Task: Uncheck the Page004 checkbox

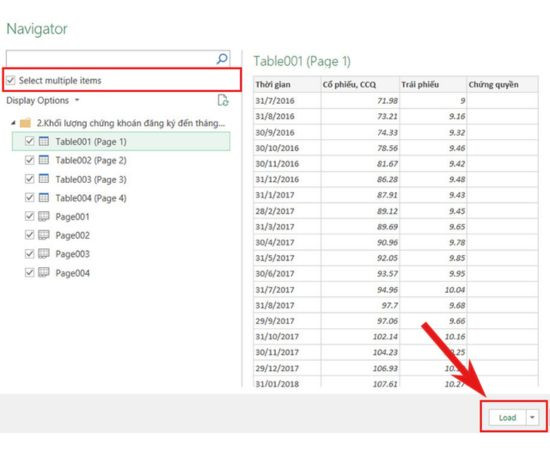Action: (29, 273)
